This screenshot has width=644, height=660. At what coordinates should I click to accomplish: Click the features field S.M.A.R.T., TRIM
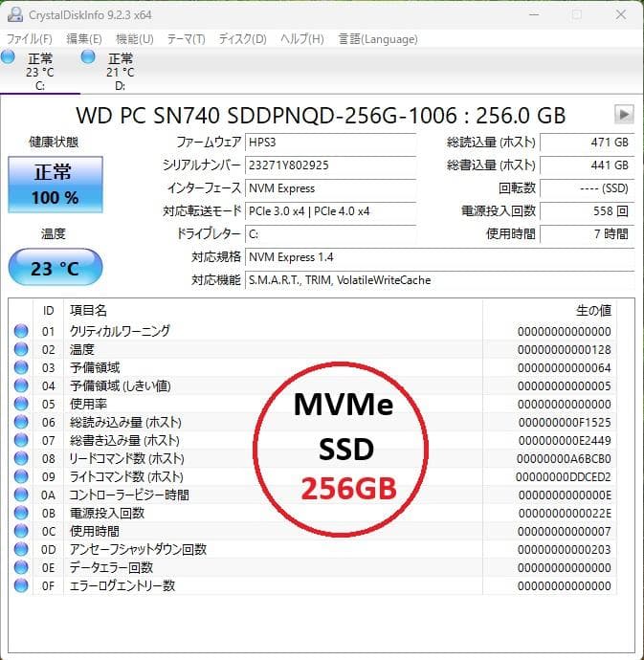click(440, 280)
